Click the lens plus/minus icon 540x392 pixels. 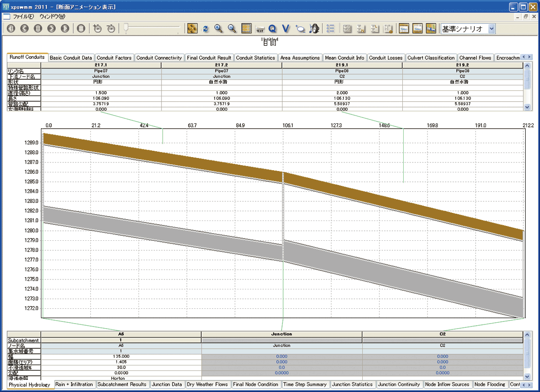[x=300, y=28]
